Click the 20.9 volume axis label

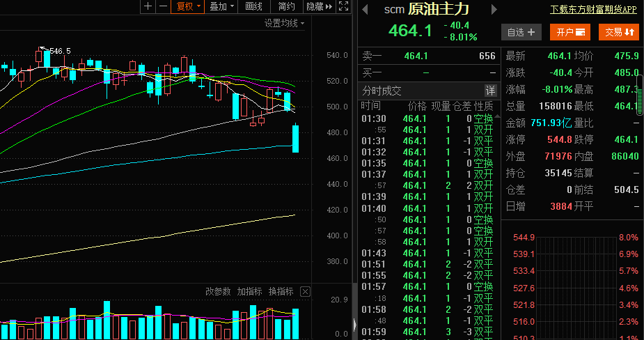pyautogui.click(x=339, y=300)
